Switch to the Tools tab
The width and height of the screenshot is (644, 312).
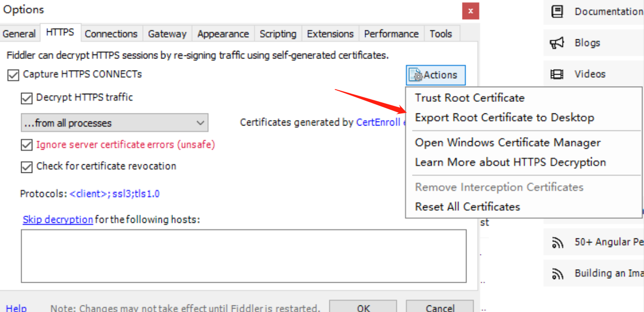441,34
